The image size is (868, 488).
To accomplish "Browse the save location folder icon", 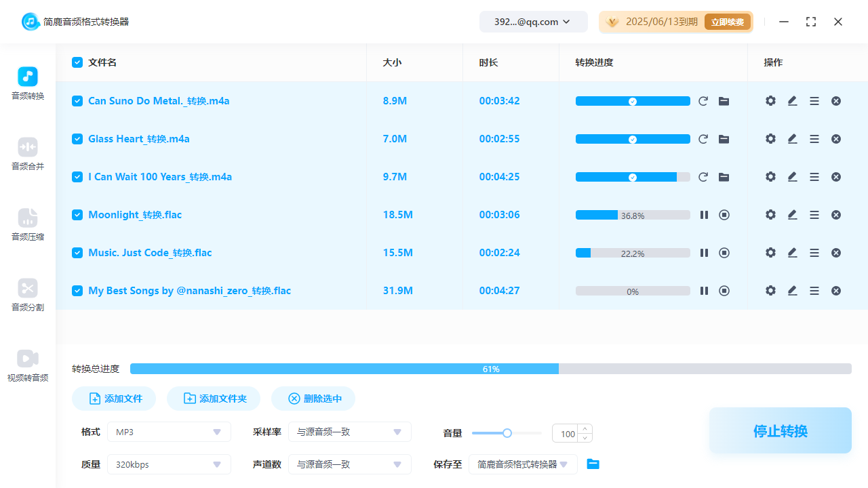I will pyautogui.click(x=593, y=464).
